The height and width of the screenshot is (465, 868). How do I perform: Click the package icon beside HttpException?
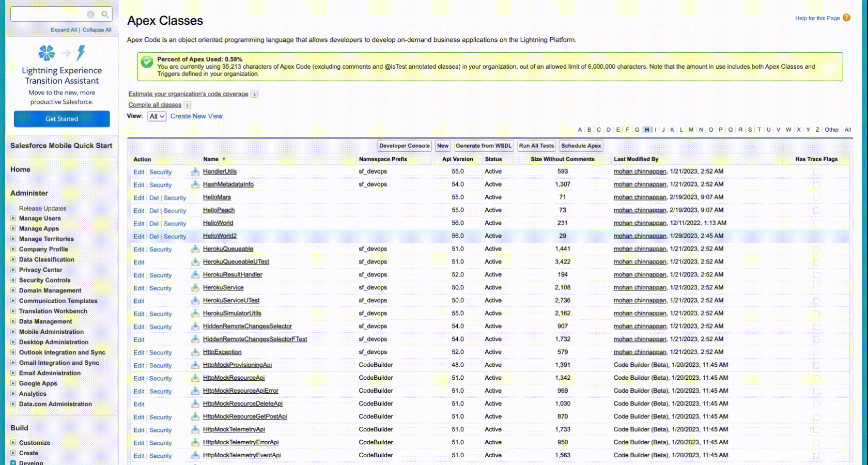[x=195, y=352]
